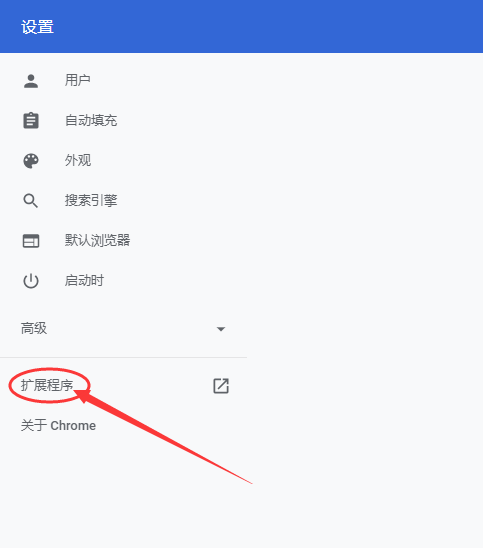Click the person icon for 用户
The width and height of the screenshot is (483, 548).
pyautogui.click(x=31, y=81)
